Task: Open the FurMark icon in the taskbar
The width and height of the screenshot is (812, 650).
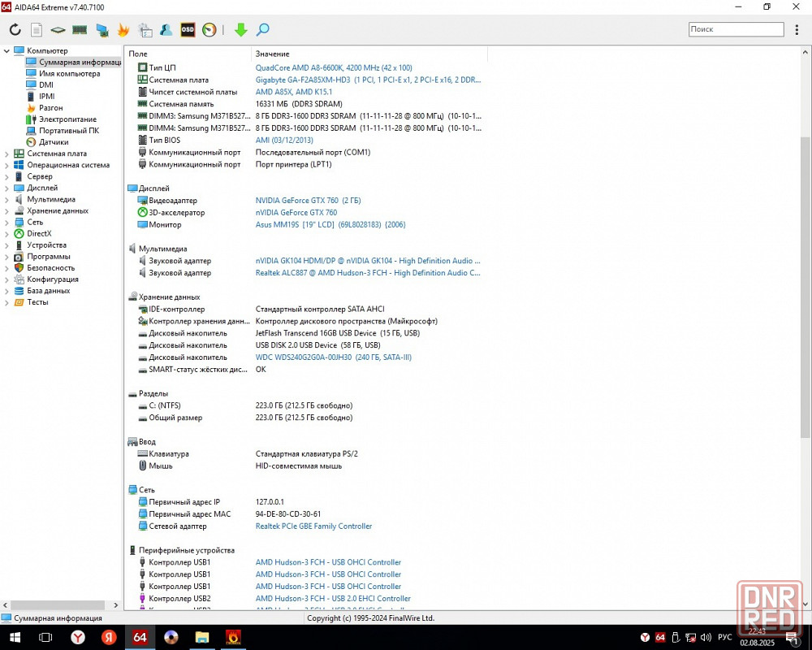Action: pyautogui.click(x=233, y=637)
